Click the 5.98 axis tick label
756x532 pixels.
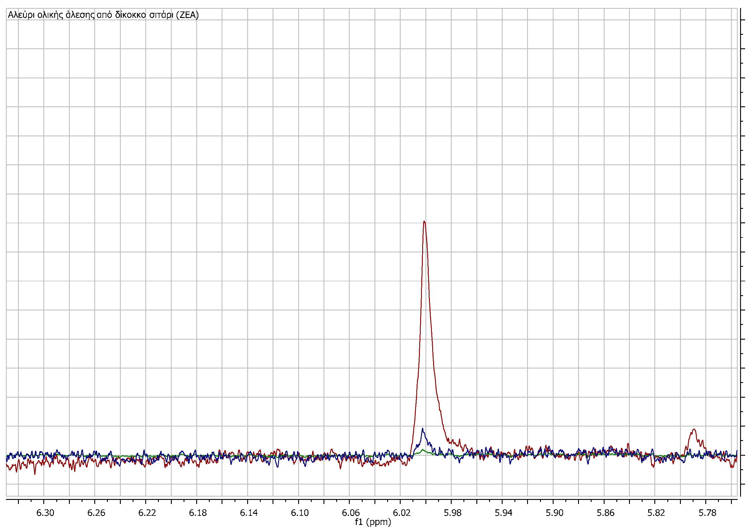(453, 513)
